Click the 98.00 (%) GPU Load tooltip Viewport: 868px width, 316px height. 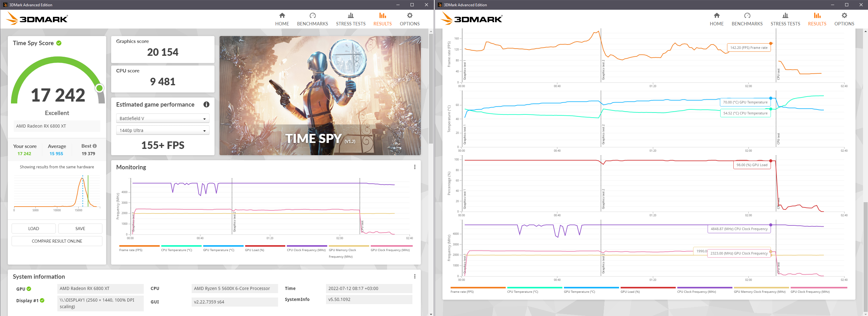(752, 165)
